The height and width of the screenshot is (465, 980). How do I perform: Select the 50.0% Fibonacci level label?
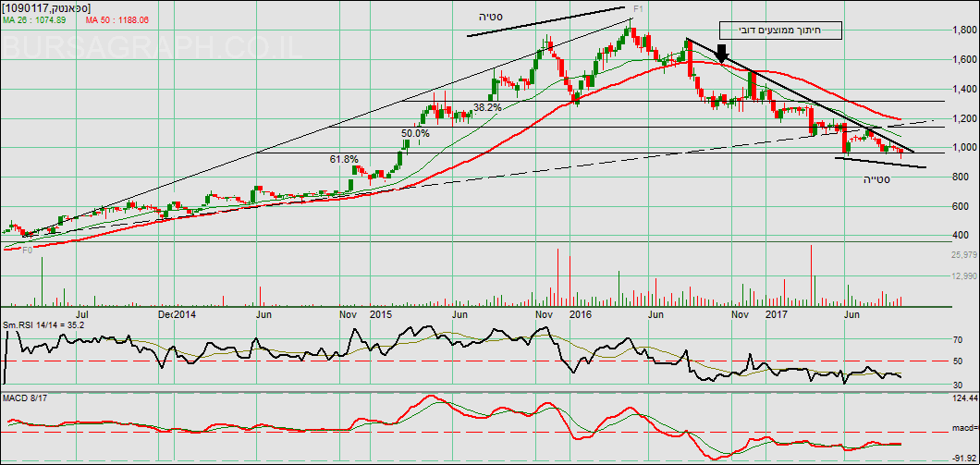(415, 134)
